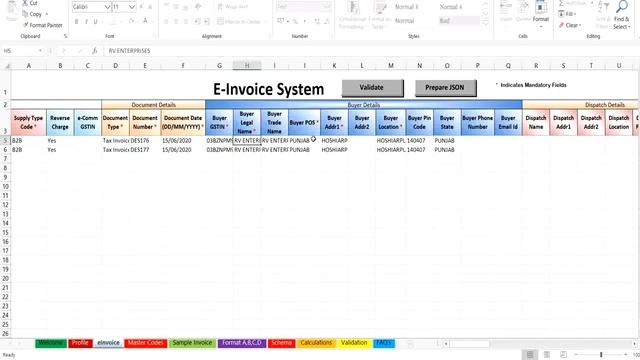Toggle Italic formatting
This screenshot has width=640, height=360.
(86, 21)
